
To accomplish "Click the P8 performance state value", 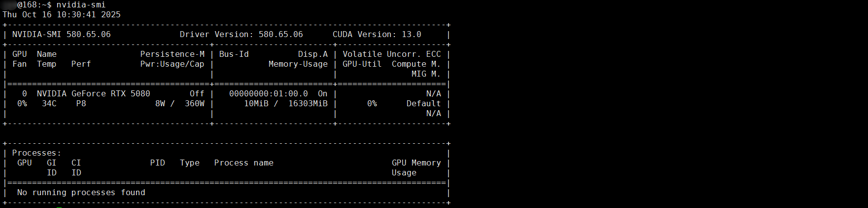I will pos(81,104).
